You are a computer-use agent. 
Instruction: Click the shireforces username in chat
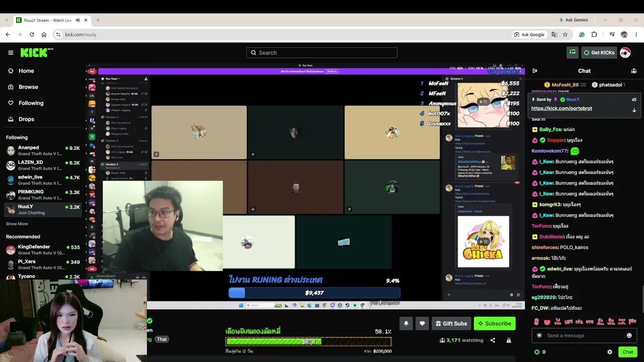click(x=545, y=247)
